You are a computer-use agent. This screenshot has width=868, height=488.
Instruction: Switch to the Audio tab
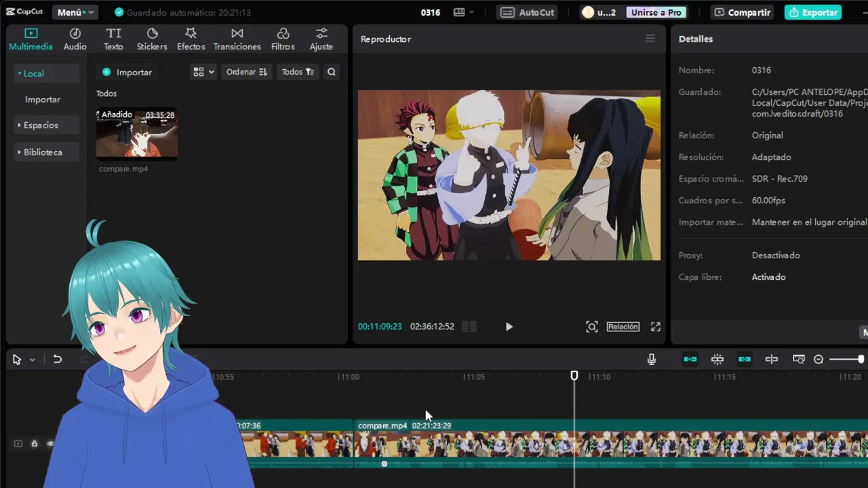click(x=75, y=39)
